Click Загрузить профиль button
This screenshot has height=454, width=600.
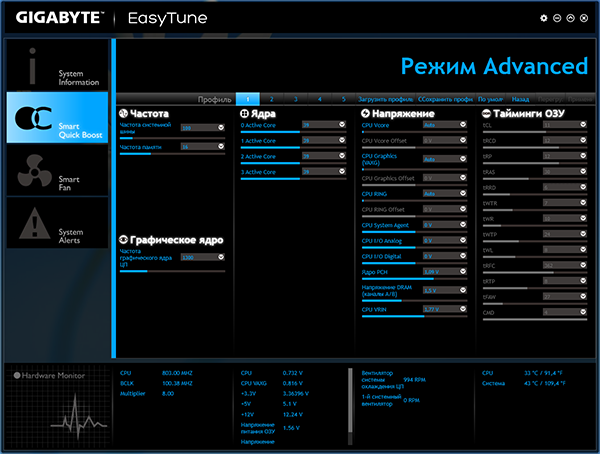385,99
